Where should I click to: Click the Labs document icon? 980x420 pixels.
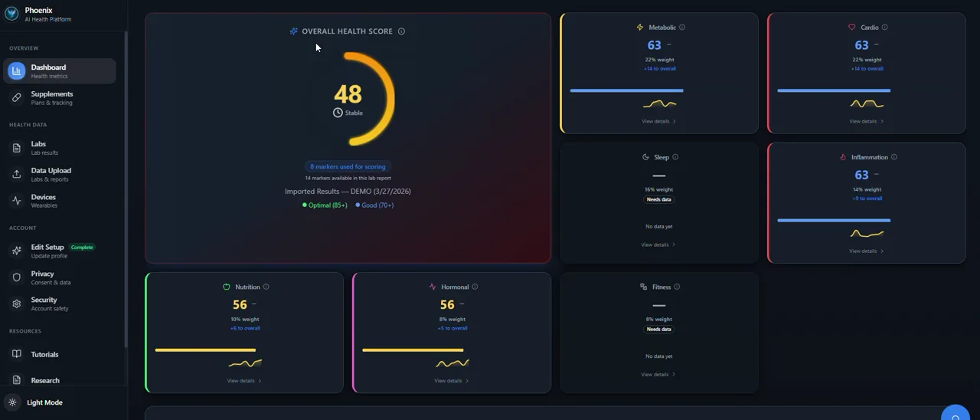coord(16,148)
